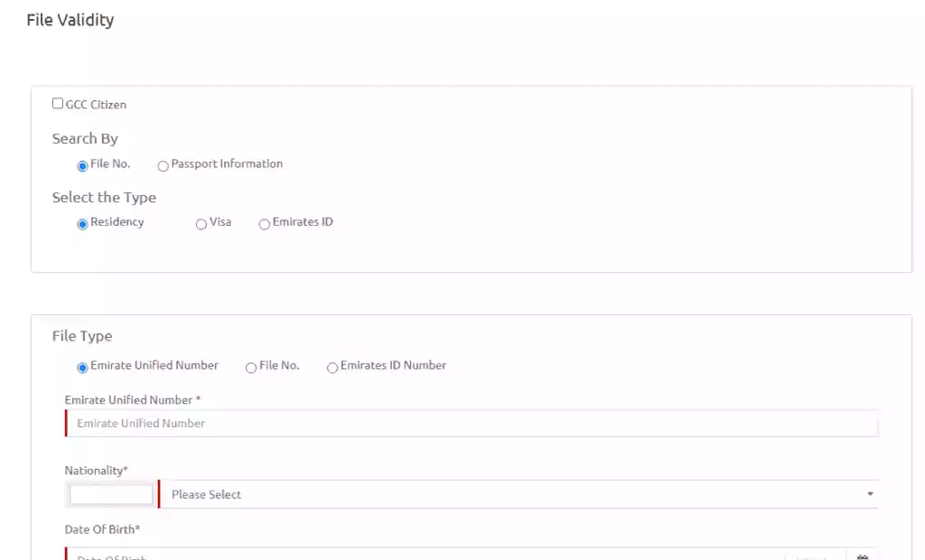Open the Nationality Please Select dropdown
Image resolution: width=925 pixels, height=560 pixels.
519,494
